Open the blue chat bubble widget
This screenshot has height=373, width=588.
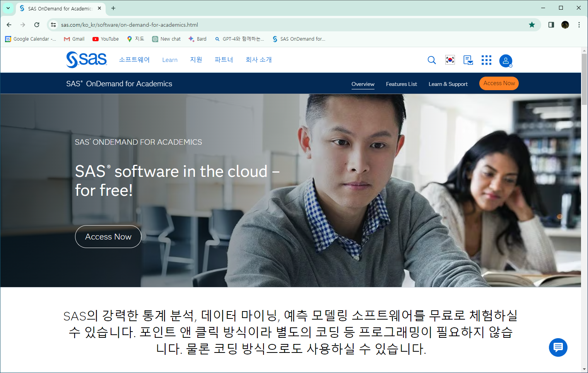[558, 347]
